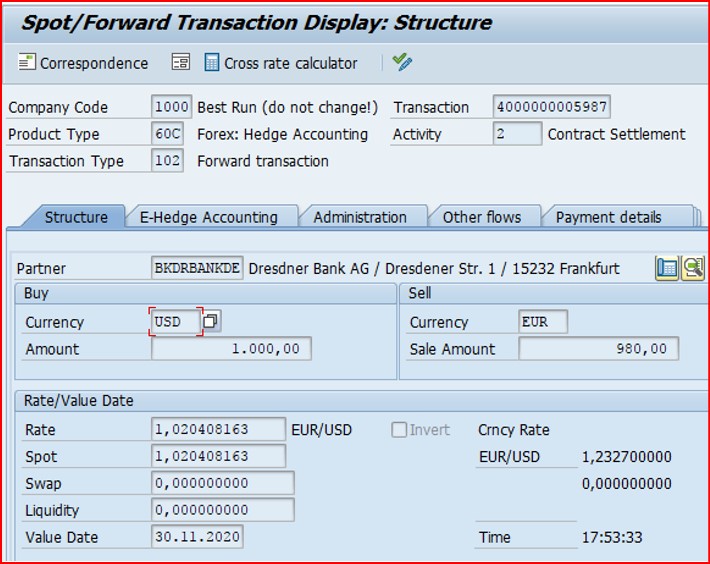Click the Dresdner Bank AG address text
The height and width of the screenshot is (564, 710).
pyautogui.click(x=434, y=268)
